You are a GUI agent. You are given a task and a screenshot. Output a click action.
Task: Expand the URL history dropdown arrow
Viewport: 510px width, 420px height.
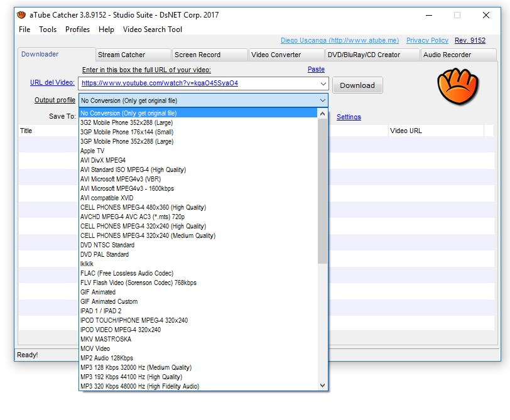[323, 83]
